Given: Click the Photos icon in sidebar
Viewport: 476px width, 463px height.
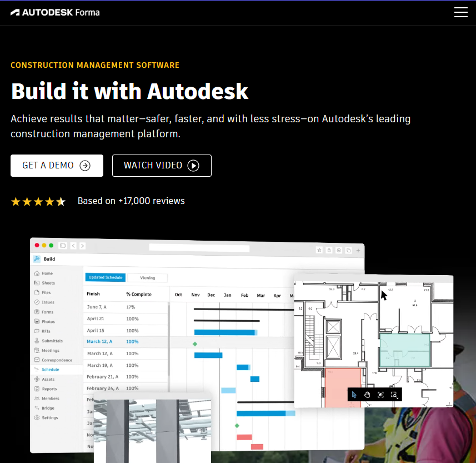Looking at the screenshot, I should point(37,321).
